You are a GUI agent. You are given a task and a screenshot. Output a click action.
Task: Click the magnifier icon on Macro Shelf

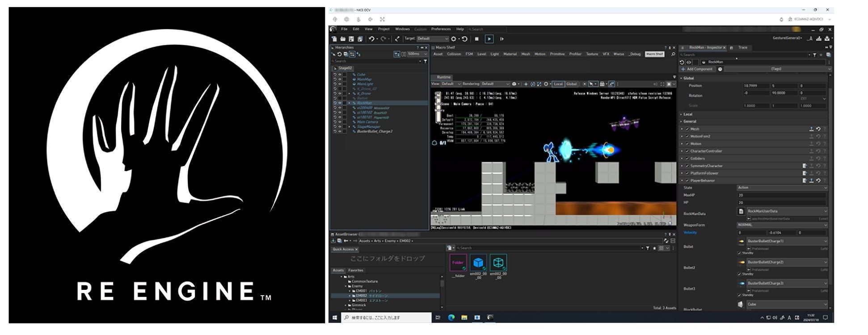click(x=673, y=54)
